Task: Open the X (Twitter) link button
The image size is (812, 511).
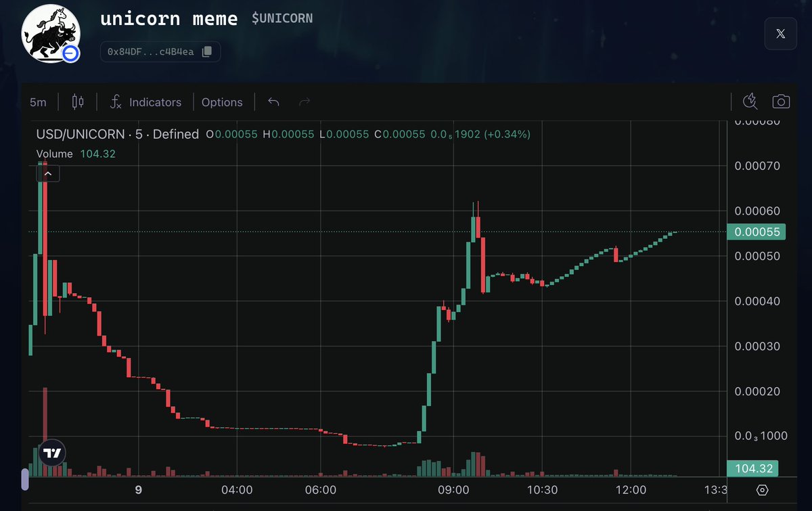Action: tap(781, 34)
